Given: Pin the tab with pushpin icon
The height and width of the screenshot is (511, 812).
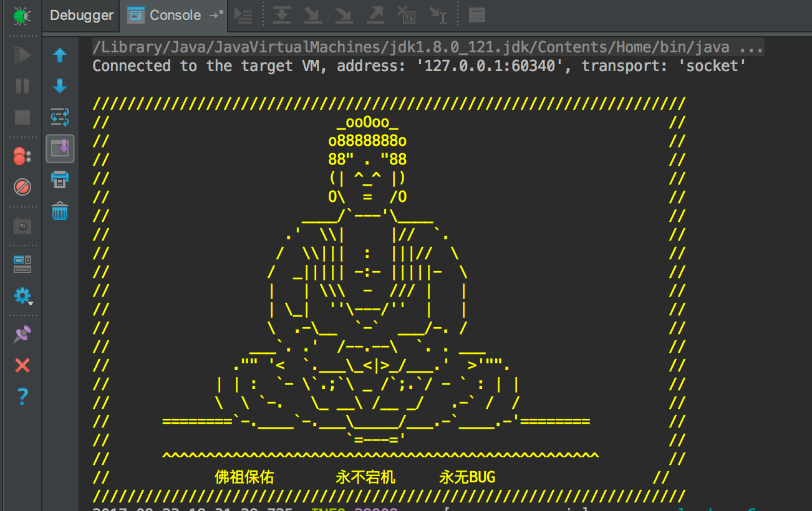Looking at the screenshot, I should [x=22, y=335].
